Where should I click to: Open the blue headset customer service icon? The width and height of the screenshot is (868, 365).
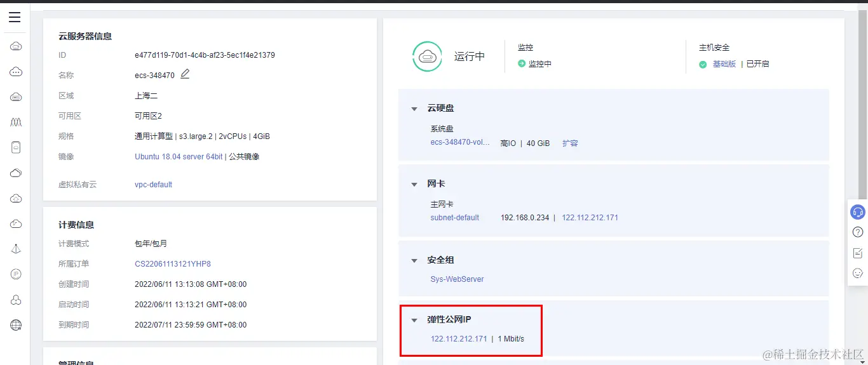(x=858, y=212)
